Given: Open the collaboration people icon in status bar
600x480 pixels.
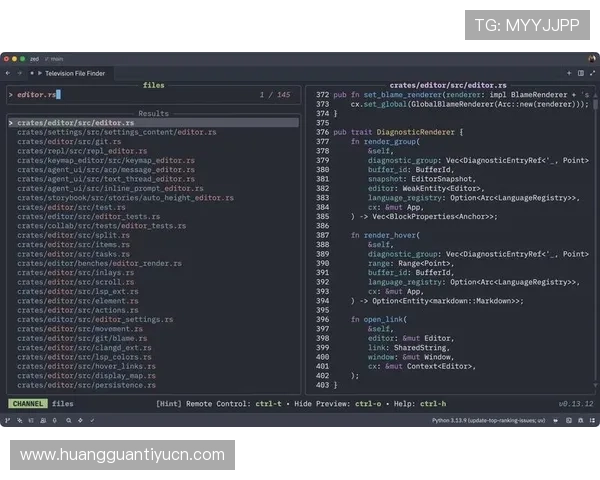Looking at the screenshot, I should pos(42,422).
